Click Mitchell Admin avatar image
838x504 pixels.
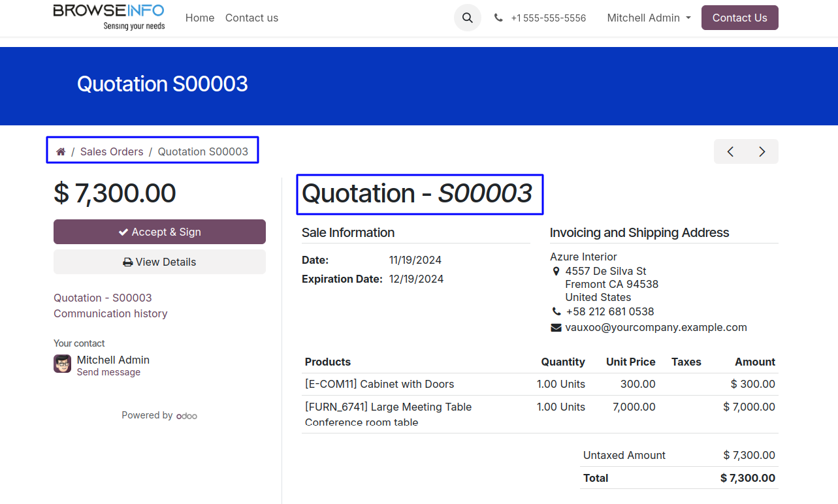pos(62,364)
